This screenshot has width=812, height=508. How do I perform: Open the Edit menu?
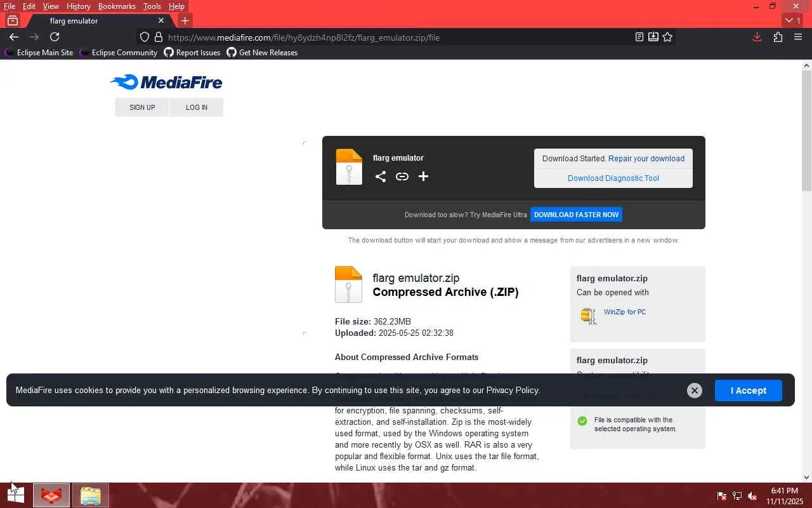click(29, 6)
